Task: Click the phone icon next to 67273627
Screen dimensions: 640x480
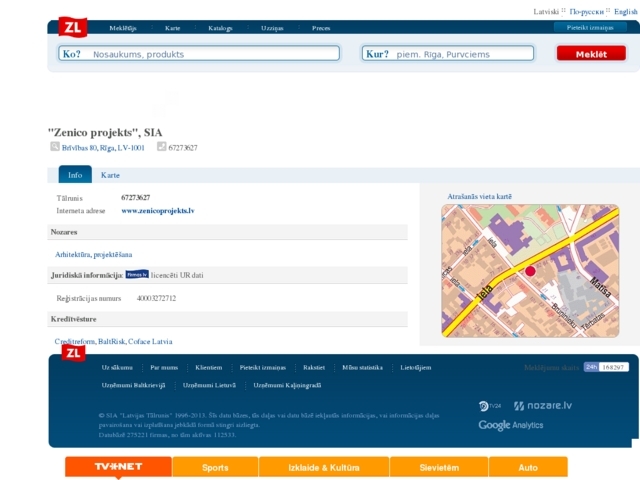Action: click(162, 147)
